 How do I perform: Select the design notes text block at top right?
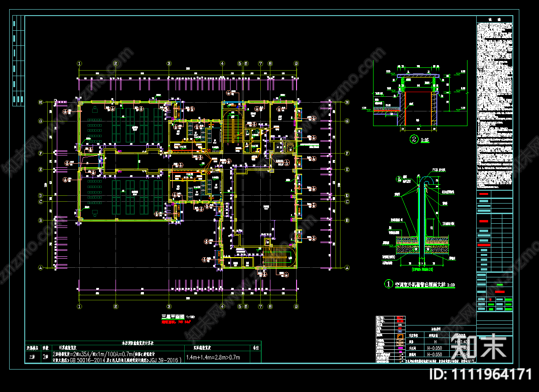click(x=494, y=103)
